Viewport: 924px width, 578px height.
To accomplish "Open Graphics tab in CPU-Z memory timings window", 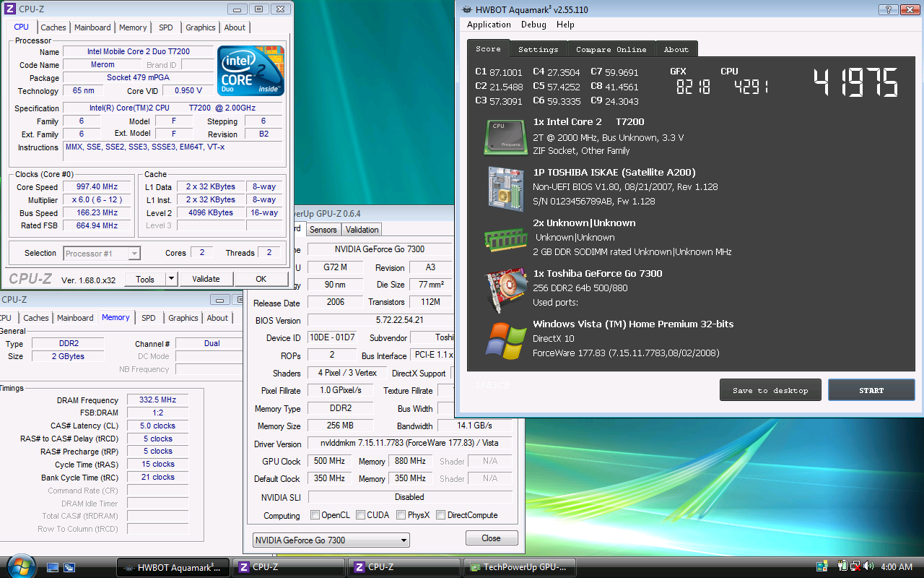I will [x=183, y=318].
